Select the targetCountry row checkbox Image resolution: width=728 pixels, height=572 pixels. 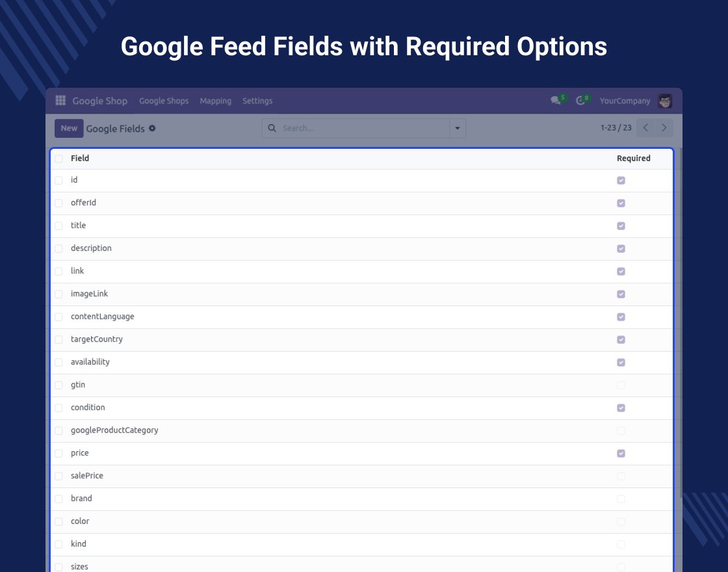(58, 340)
